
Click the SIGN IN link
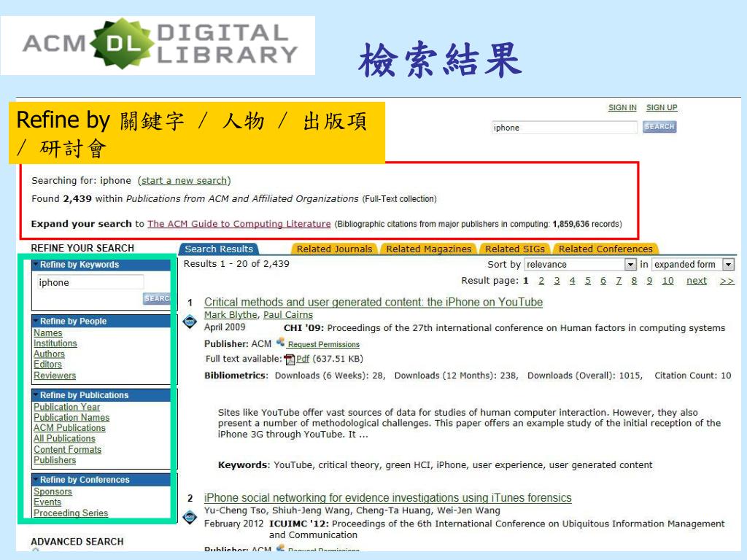coord(622,108)
